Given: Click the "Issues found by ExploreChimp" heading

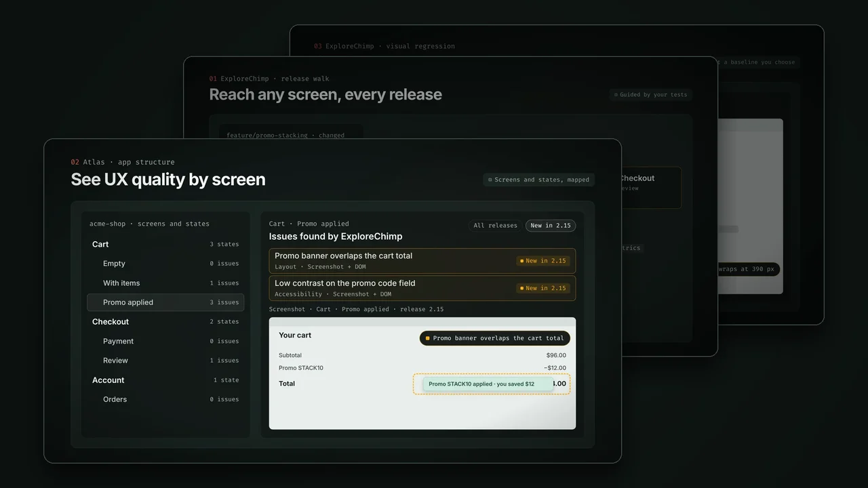Looking at the screenshot, I should (336, 237).
